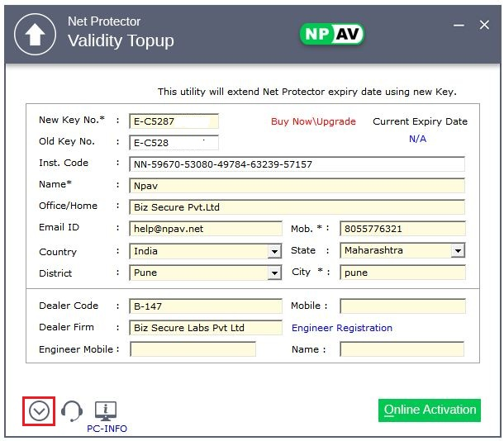The height and width of the screenshot is (441, 504).
Task: Minimize the Validity Topup window
Action: (459, 26)
